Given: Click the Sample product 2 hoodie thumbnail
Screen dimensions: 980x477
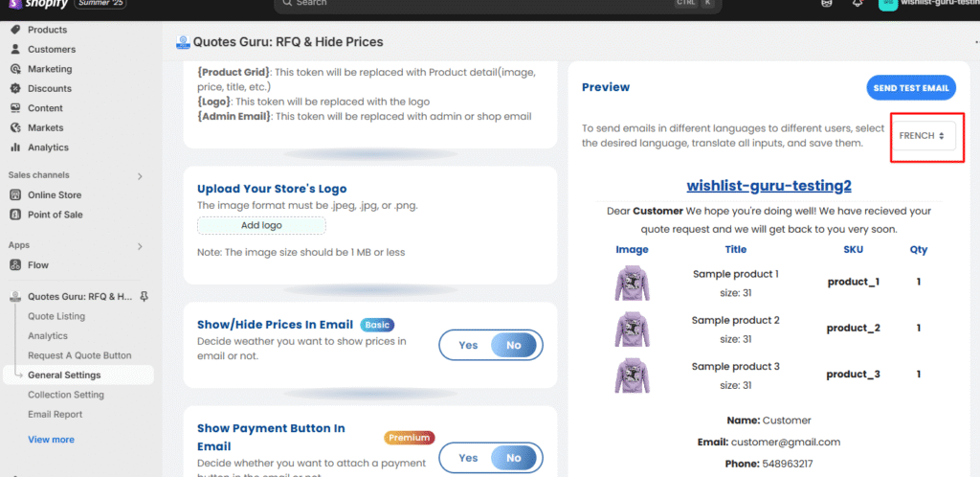Looking at the screenshot, I should (632, 329).
